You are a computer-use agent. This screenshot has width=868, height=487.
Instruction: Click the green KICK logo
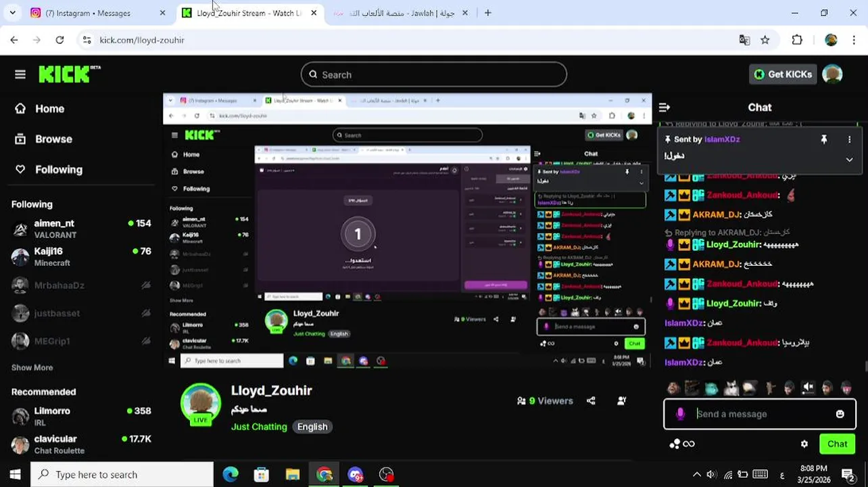coord(69,74)
